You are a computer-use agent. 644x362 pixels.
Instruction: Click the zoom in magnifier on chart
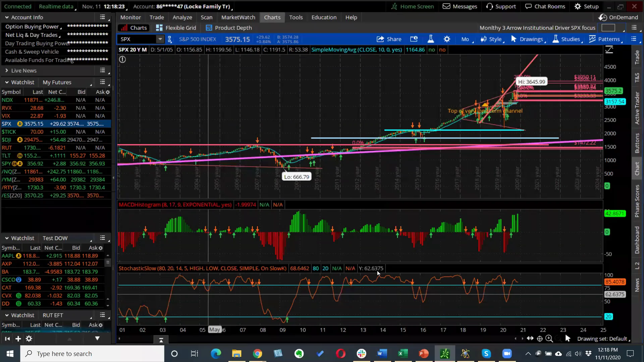pyautogui.click(x=549, y=339)
